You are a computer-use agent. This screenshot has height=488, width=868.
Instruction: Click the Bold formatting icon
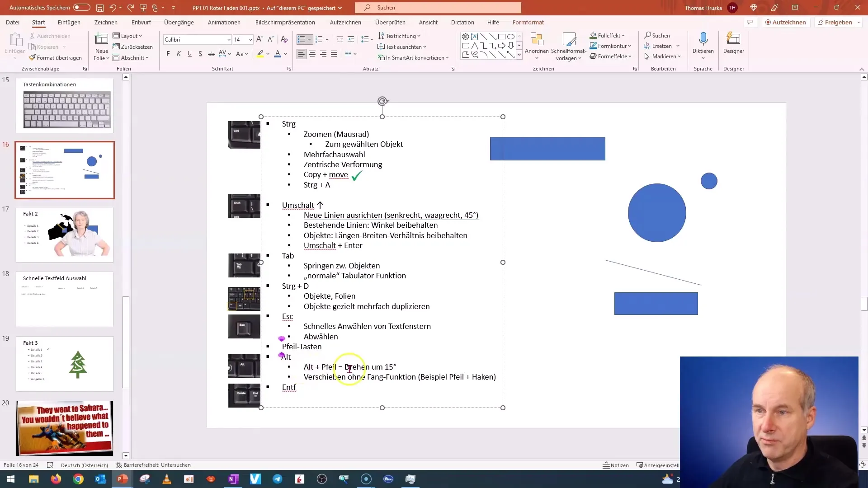click(168, 54)
